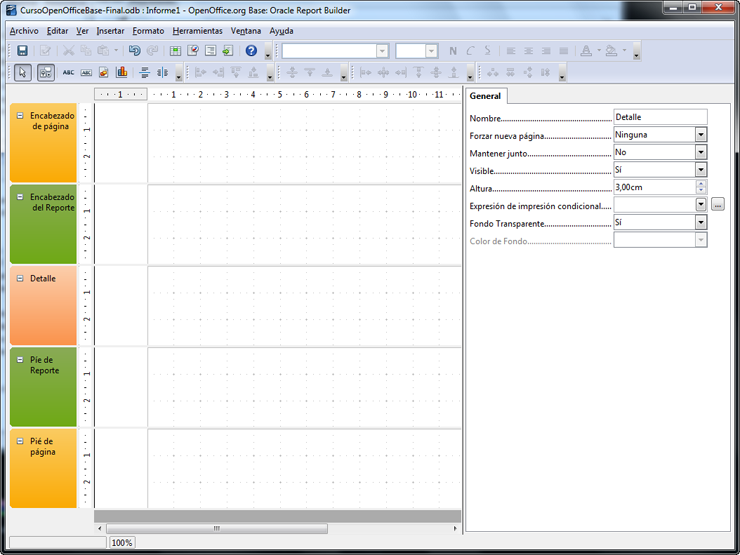Collapse the Pié de página section
The width and height of the screenshot is (740, 555).
(x=20, y=441)
